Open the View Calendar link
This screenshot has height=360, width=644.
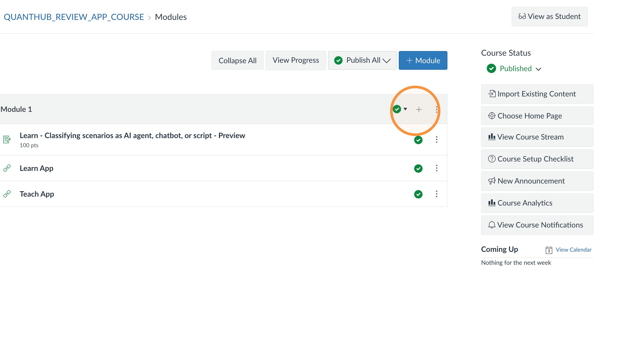[573, 250]
